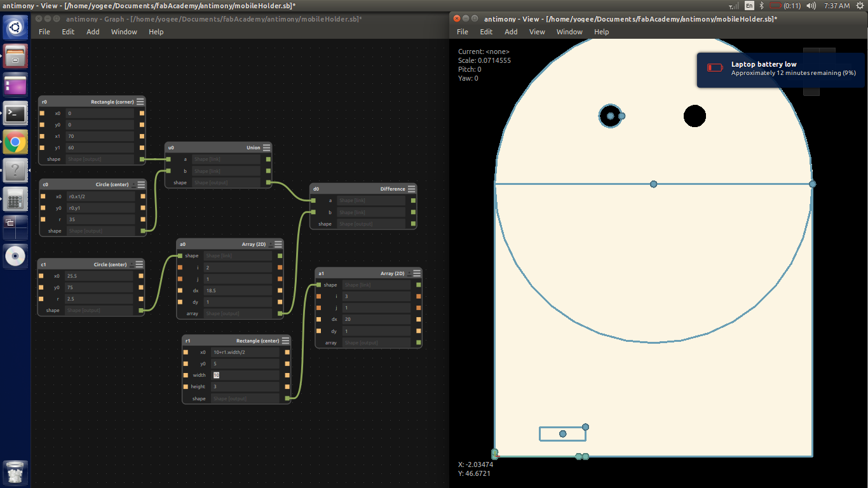
Task: Toggle viewport visibility icon on node a0
Action: coord(270,244)
